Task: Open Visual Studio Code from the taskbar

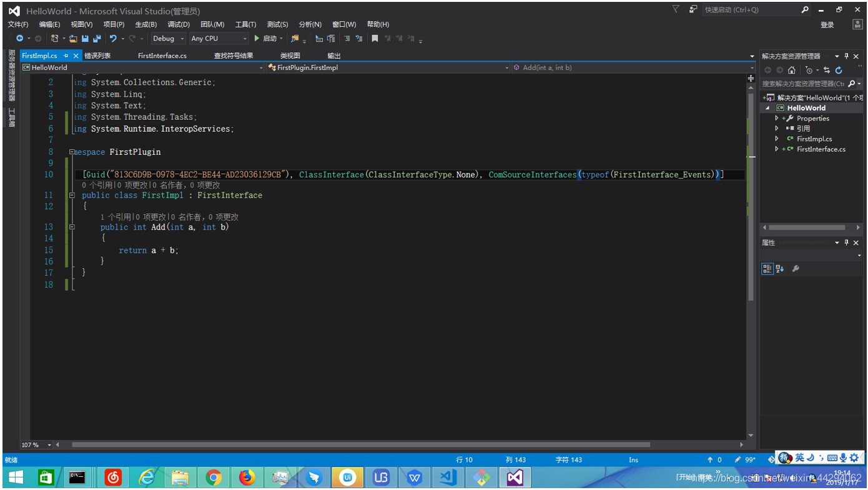Action: click(x=448, y=478)
